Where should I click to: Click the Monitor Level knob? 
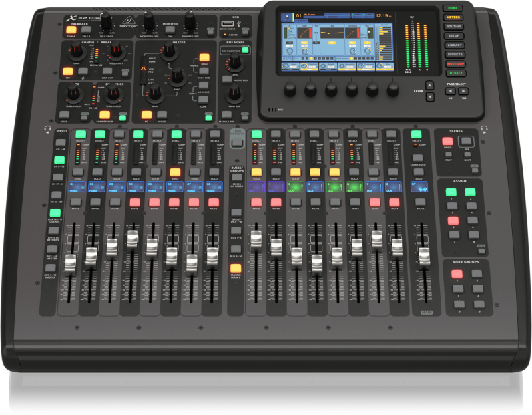coord(149,21)
